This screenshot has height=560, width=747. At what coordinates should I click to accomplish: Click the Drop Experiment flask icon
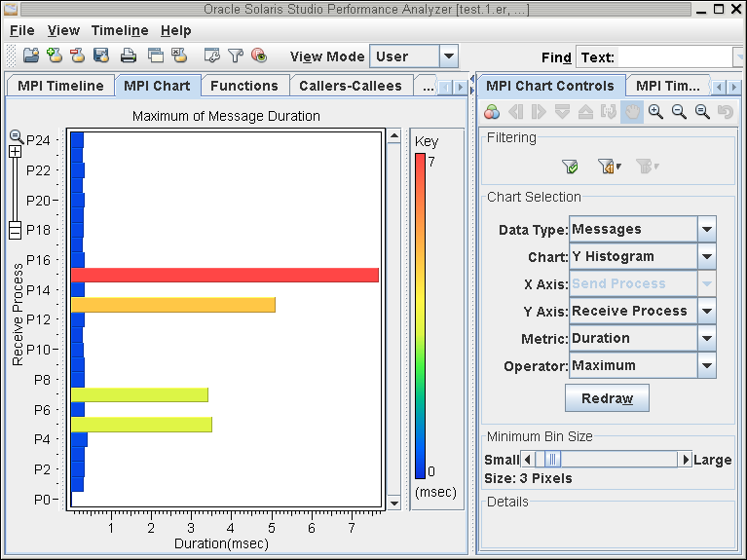click(x=78, y=56)
